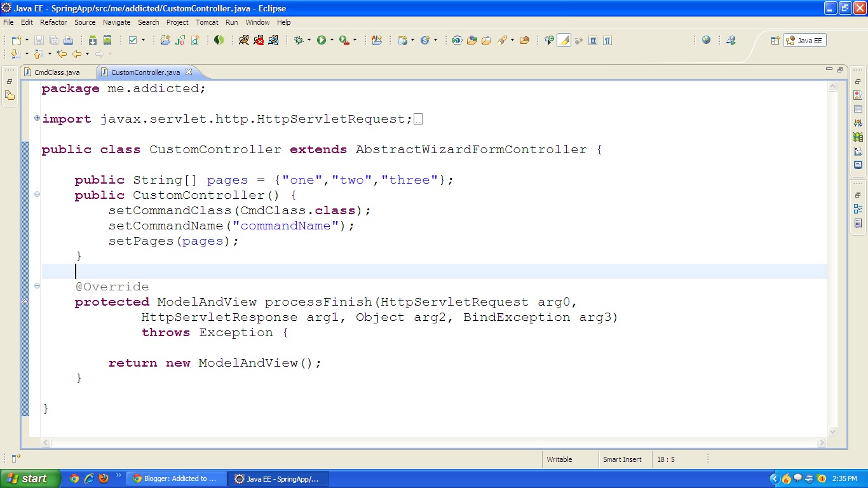Open the Tomcat menu
This screenshot has width=868, height=488.
207,22
